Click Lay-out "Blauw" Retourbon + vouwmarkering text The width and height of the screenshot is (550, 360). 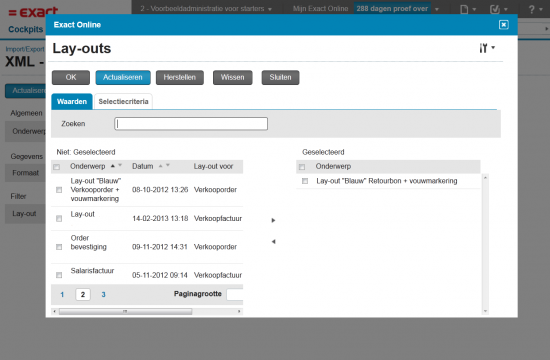coord(387,181)
